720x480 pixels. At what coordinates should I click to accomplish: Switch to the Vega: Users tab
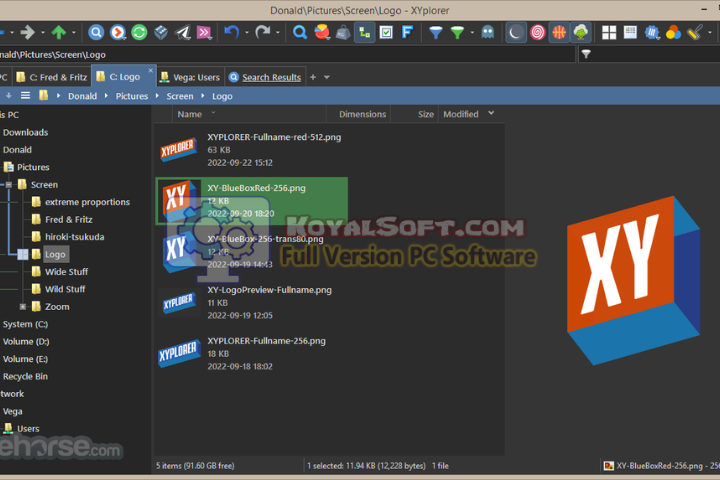coord(190,77)
